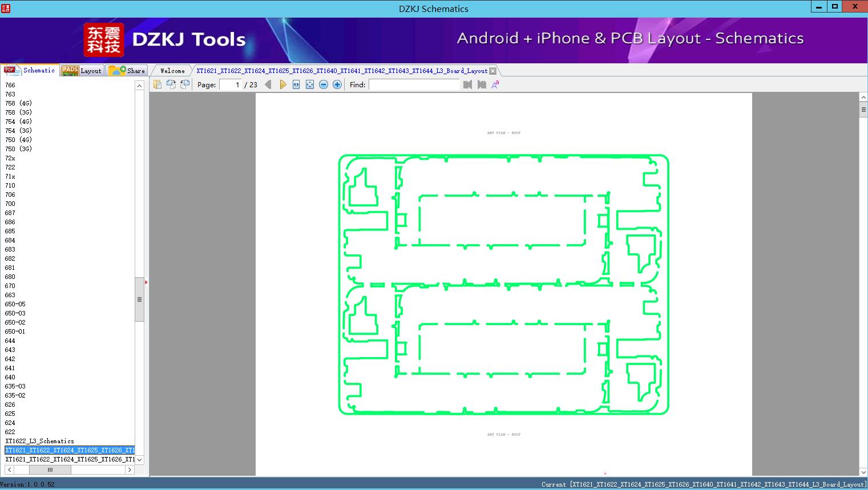The height and width of the screenshot is (490, 868).
Task: Select highlighted XT1621_XT1622 layout entry
Action: [70, 450]
